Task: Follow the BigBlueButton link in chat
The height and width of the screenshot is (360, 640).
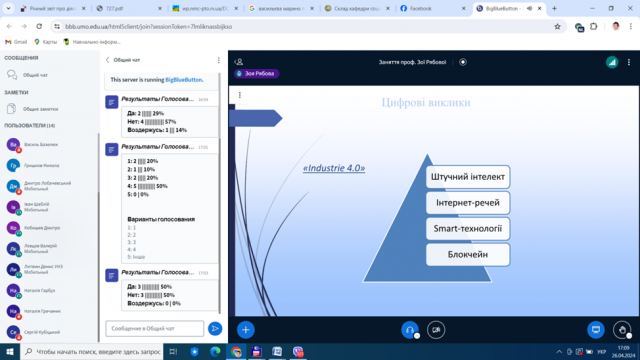Action: coord(183,80)
